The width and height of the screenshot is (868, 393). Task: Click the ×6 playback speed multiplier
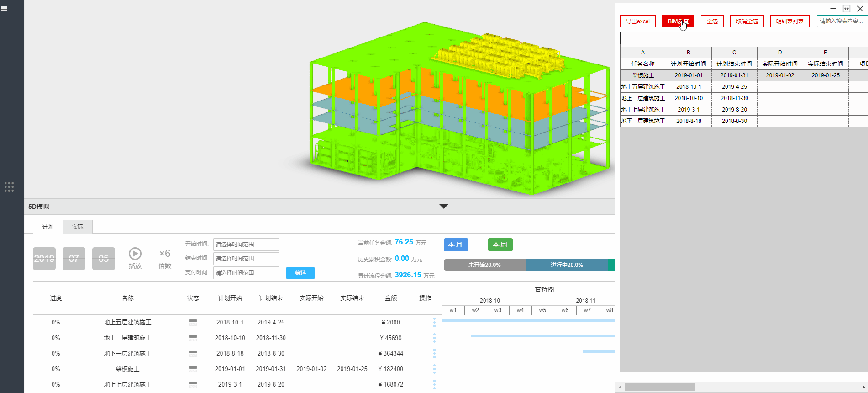pyautogui.click(x=165, y=254)
